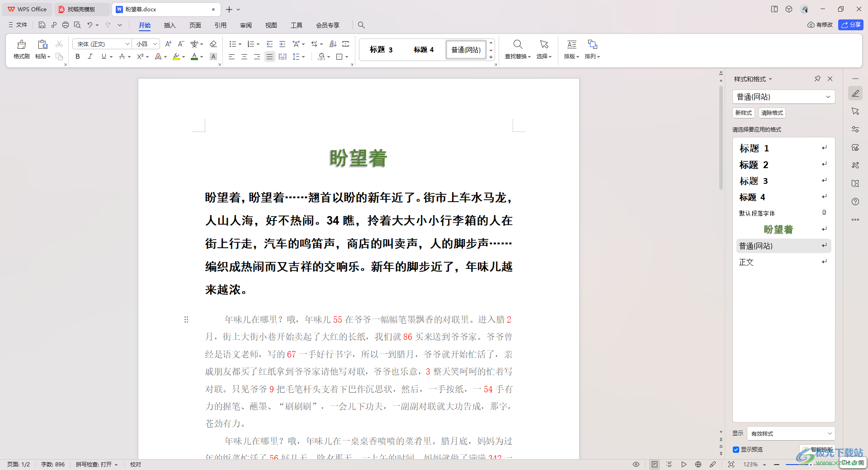Open the 页面 ribbon tab
Screen dimensions: 868x470
tap(195, 25)
